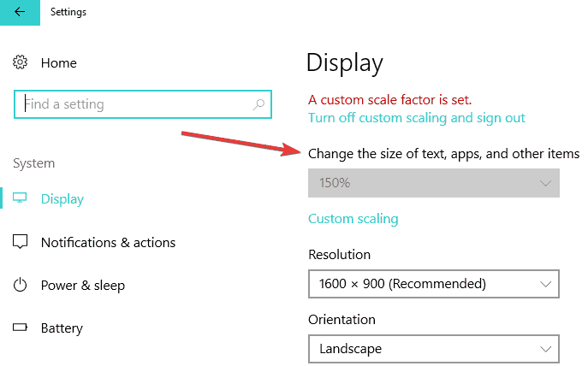Expand the Resolution dropdown chevron

click(546, 283)
